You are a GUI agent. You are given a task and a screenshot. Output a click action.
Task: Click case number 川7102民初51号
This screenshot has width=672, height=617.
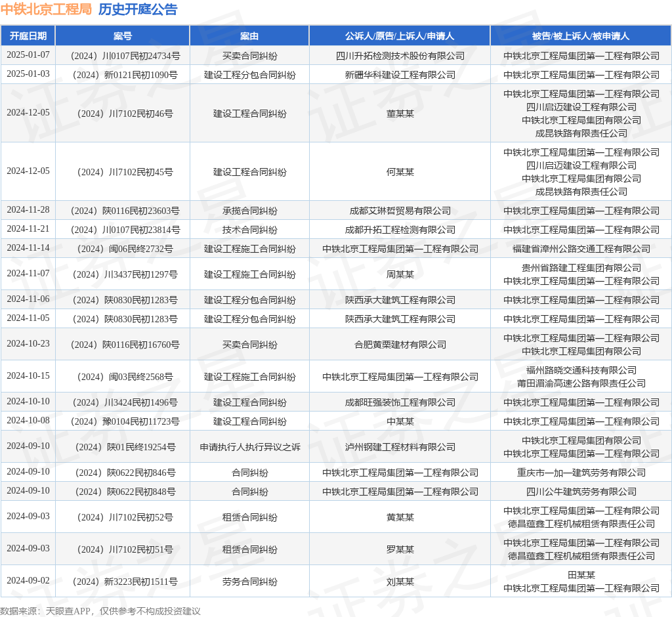coord(125,549)
